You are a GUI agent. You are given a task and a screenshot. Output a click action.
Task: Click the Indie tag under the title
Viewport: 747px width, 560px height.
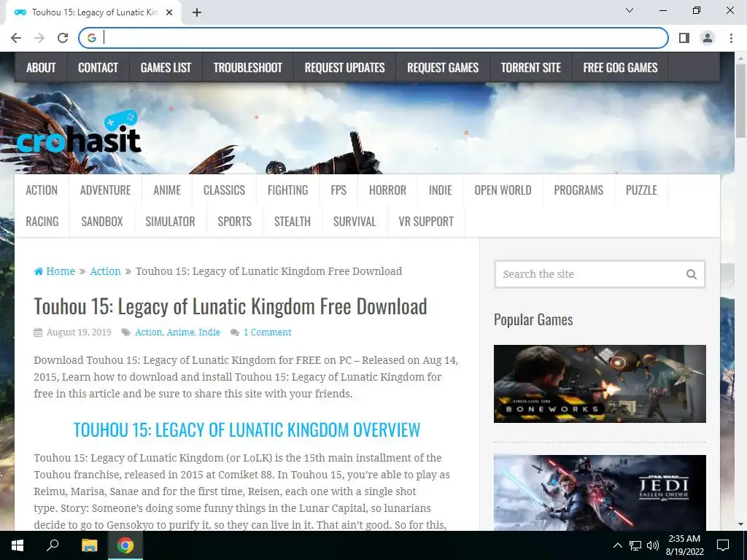[209, 332]
